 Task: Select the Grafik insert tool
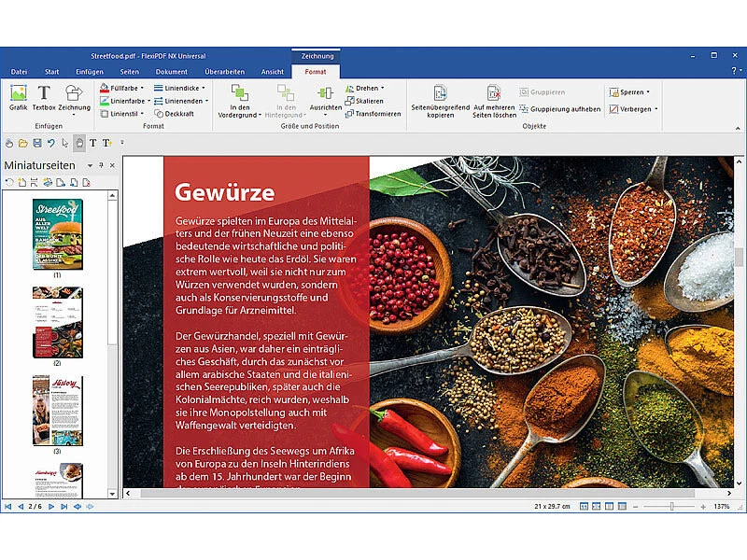pyautogui.click(x=19, y=96)
